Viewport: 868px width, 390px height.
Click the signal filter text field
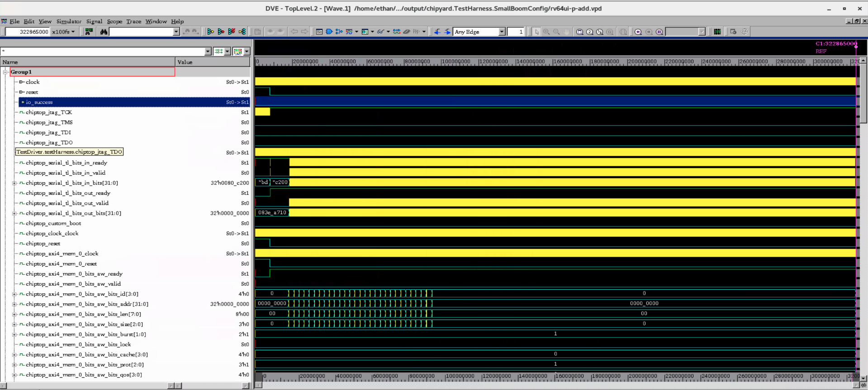pos(103,51)
